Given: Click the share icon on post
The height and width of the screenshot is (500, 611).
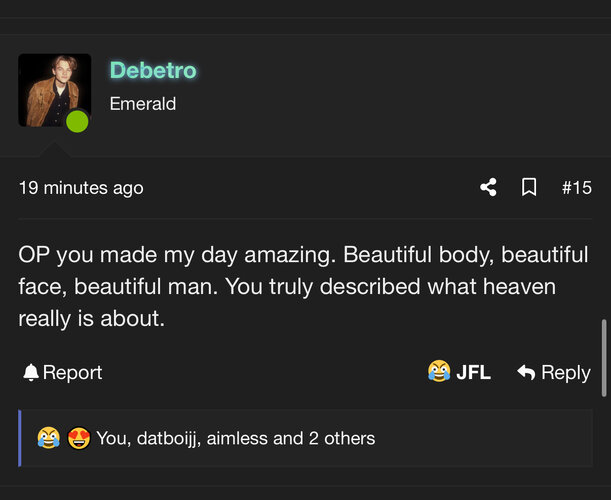Looking at the screenshot, I should pos(488,187).
